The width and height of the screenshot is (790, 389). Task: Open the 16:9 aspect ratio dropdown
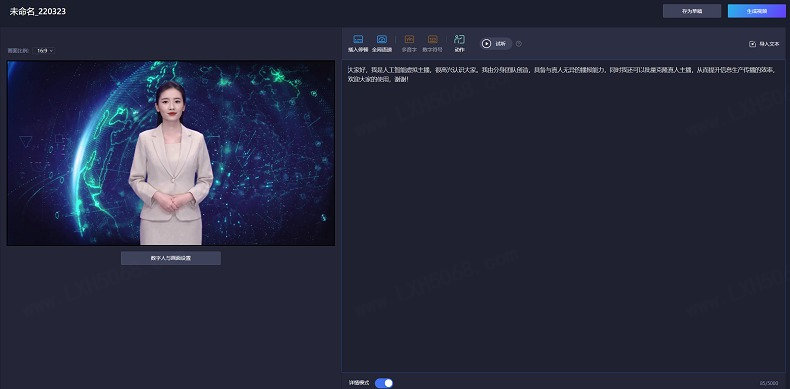pyautogui.click(x=45, y=51)
